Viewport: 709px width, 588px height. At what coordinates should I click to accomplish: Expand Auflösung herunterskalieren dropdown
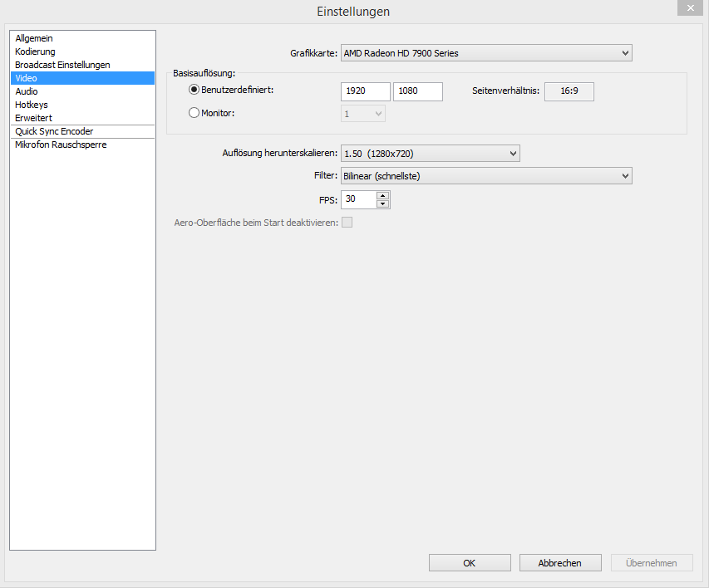(431, 153)
